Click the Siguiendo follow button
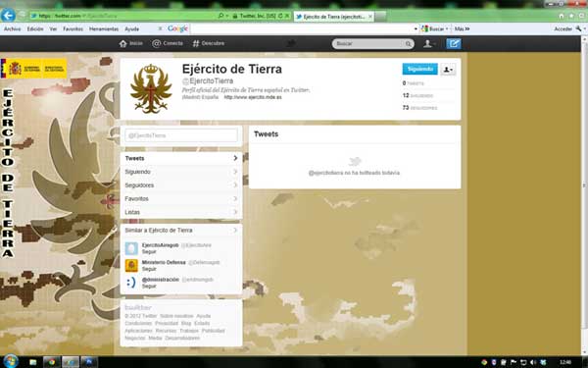 420,69
